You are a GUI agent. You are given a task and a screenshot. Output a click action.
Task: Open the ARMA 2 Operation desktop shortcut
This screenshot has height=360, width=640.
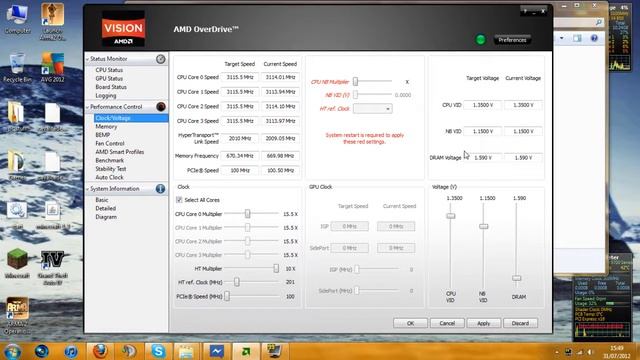pyautogui.click(x=17, y=316)
